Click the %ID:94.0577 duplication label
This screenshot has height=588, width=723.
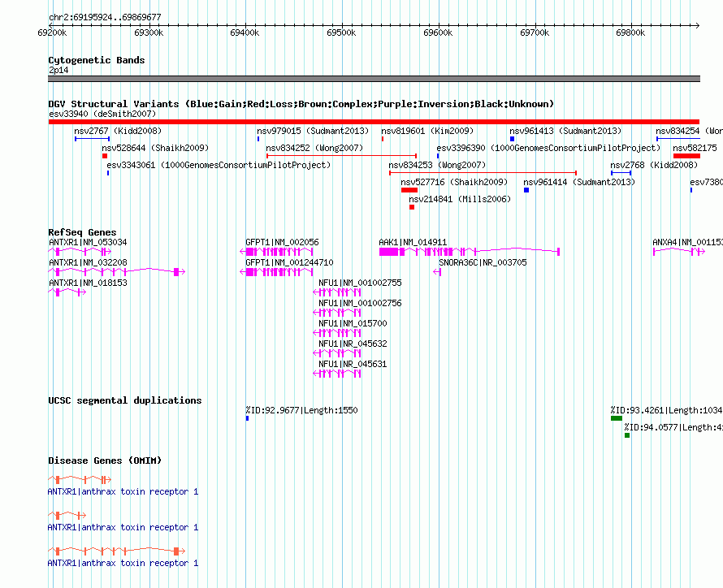(x=673, y=427)
